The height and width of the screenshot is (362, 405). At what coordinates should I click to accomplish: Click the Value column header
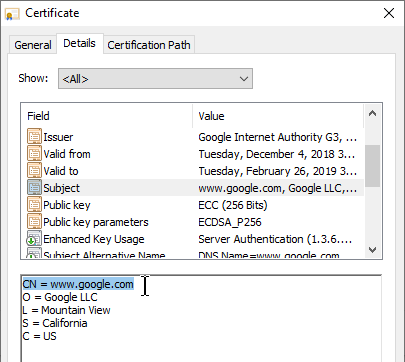[278, 116]
